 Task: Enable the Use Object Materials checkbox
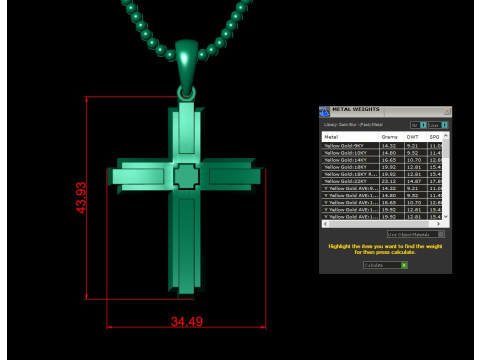coord(441,234)
